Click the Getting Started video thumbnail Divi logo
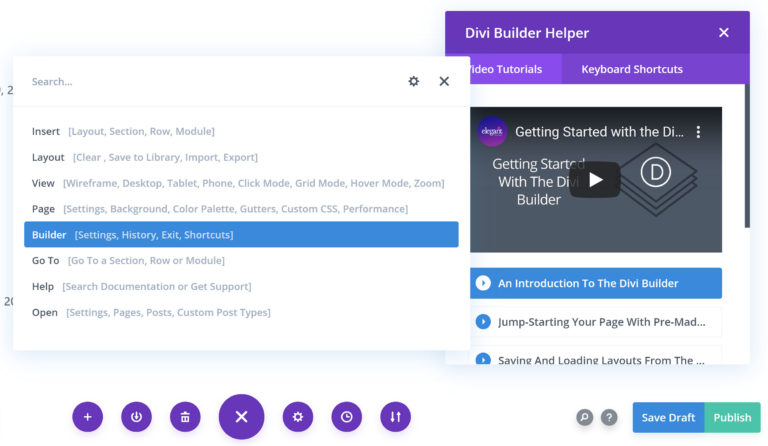This screenshot has height=446, width=768. [655, 172]
